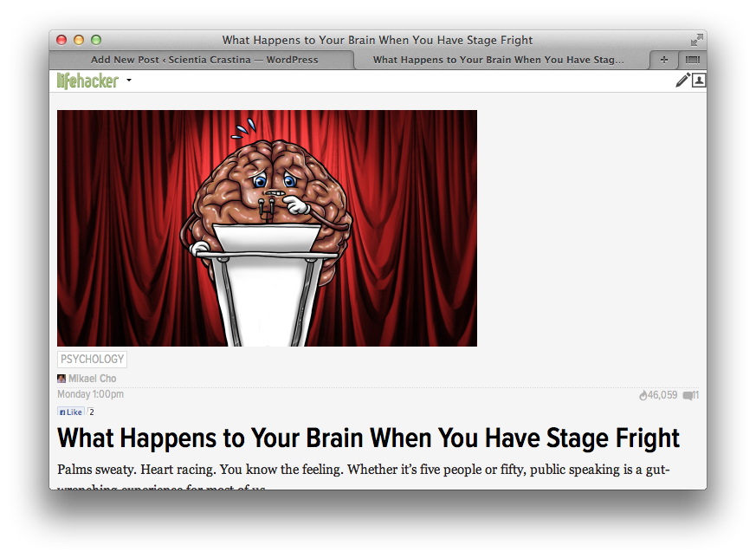Zoom the window with the green button
This screenshot has height=558, width=756.
(96, 40)
